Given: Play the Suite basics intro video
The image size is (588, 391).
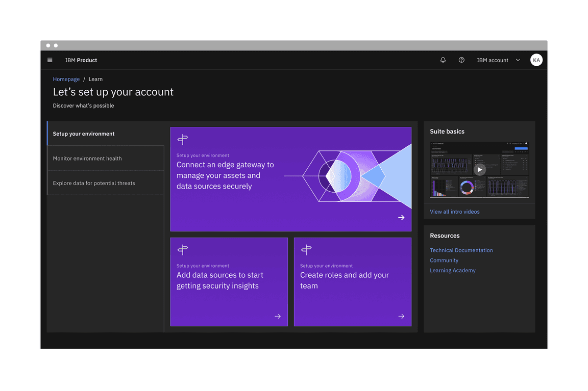Looking at the screenshot, I should (479, 170).
